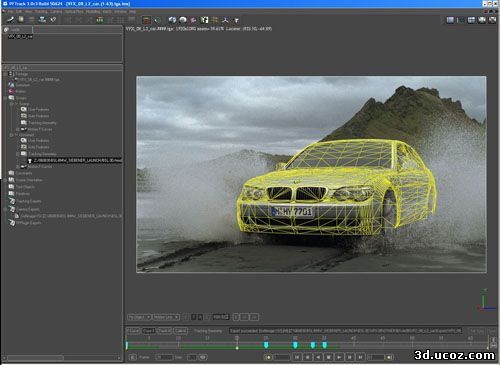This screenshot has height=365, width=500.
Task: Click the cyan timeline keyframe marker at frame 30
Action: point(295,345)
